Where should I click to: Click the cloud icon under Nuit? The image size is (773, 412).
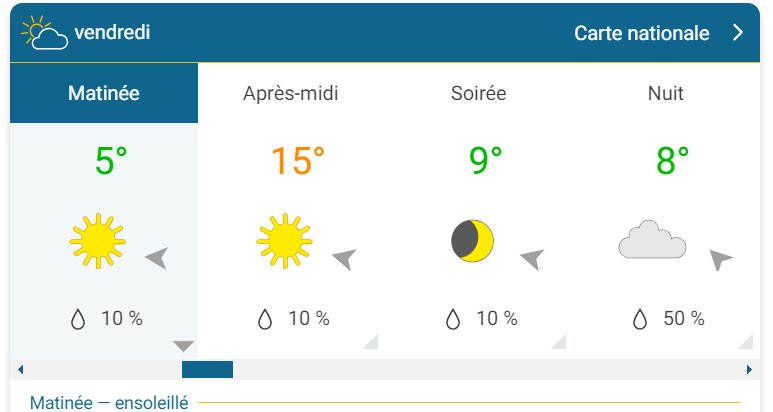[x=652, y=242]
